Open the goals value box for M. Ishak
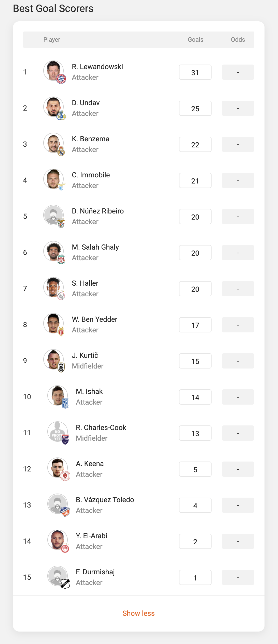Viewport: 278px width, 644px height. (x=195, y=397)
